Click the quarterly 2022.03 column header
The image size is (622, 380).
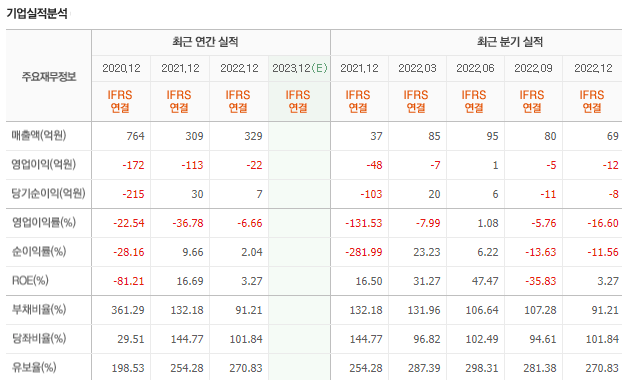click(417, 68)
